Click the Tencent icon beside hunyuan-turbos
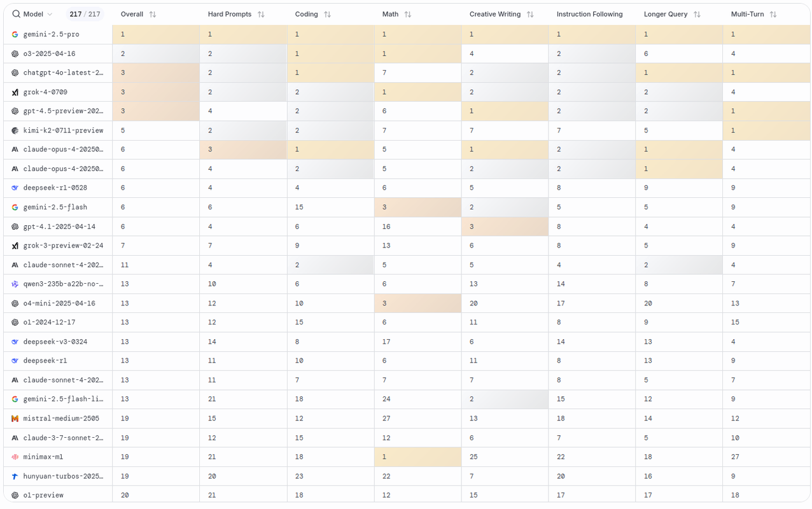This screenshot has width=812, height=509. point(15,476)
